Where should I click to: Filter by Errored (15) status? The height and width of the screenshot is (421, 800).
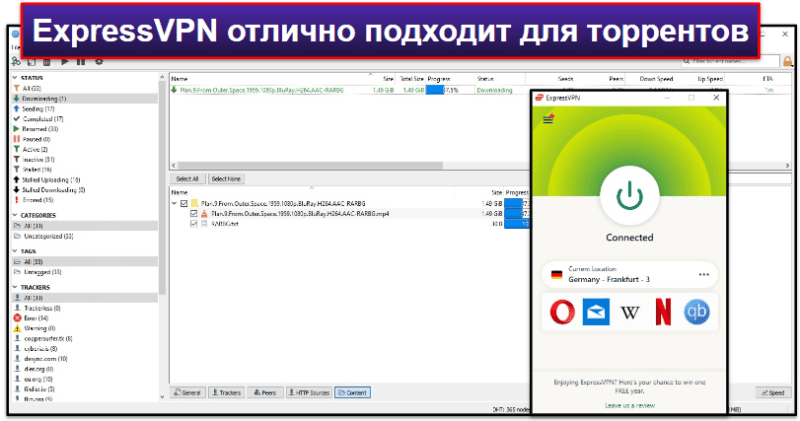click(x=84, y=200)
